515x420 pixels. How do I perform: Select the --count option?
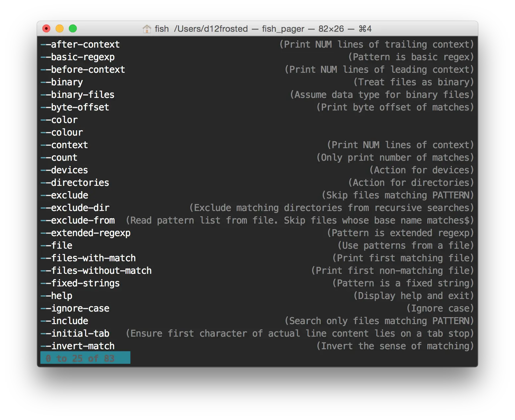pos(59,158)
